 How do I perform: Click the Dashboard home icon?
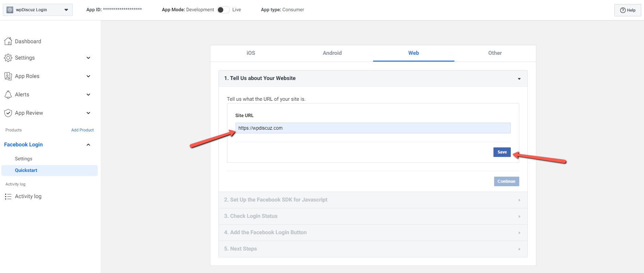[8, 41]
